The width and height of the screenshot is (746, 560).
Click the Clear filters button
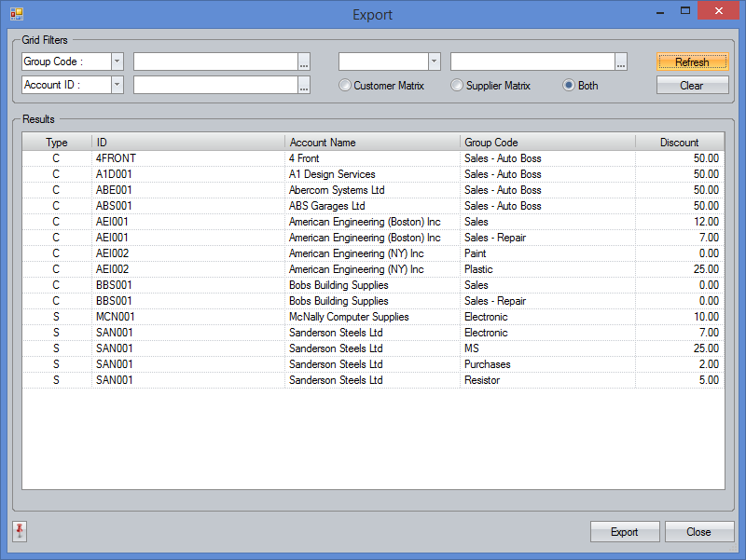(692, 86)
